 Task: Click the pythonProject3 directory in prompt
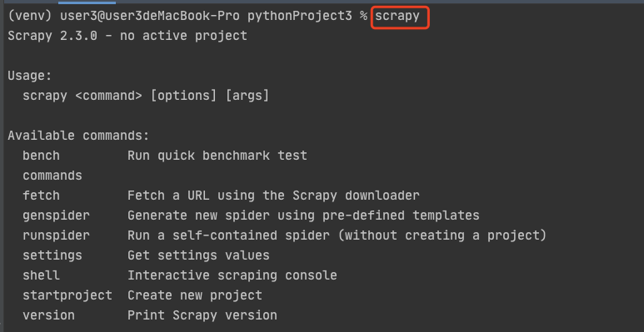(x=300, y=16)
